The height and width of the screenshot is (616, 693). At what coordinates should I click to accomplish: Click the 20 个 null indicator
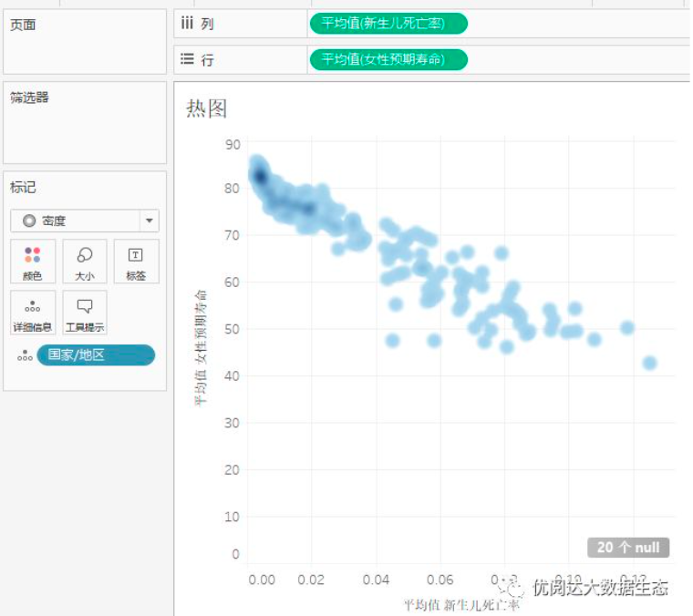pyautogui.click(x=628, y=547)
